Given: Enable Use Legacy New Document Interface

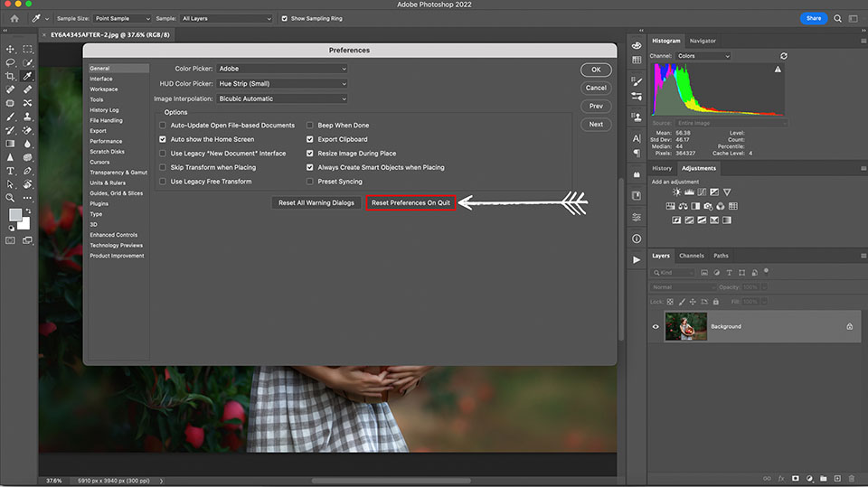Looking at the screenshot, I should pyautogui.click(x=162, y=154).
